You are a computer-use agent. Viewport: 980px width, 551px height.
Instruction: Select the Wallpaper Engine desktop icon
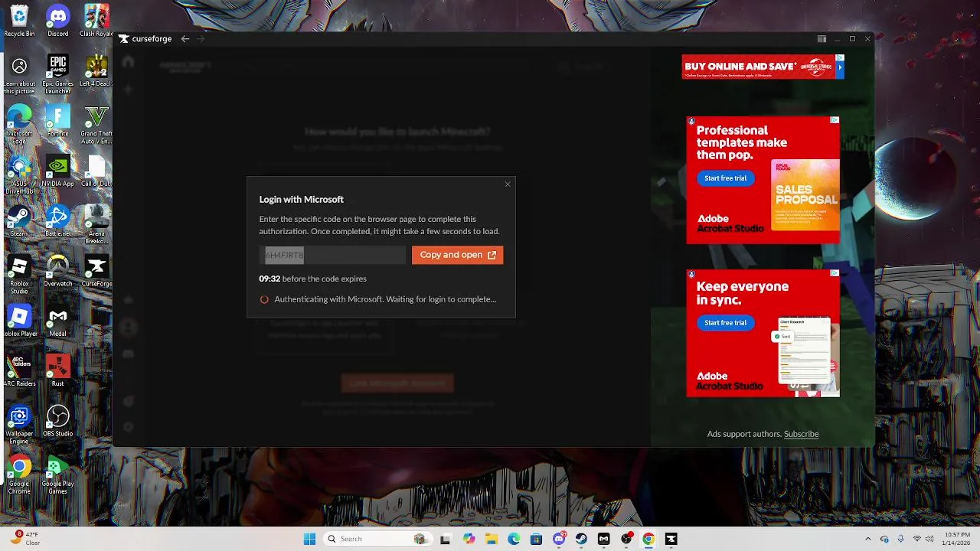19,425
